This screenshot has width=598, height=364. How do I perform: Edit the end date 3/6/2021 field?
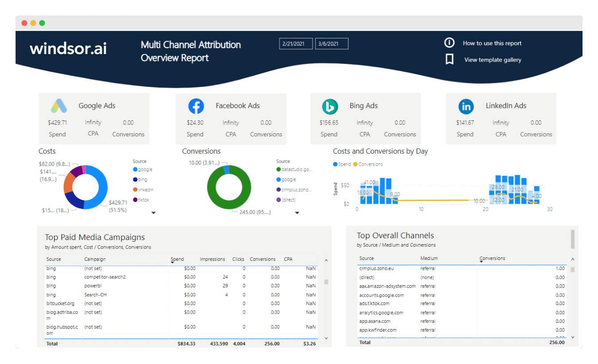click(x=331, y=43)
